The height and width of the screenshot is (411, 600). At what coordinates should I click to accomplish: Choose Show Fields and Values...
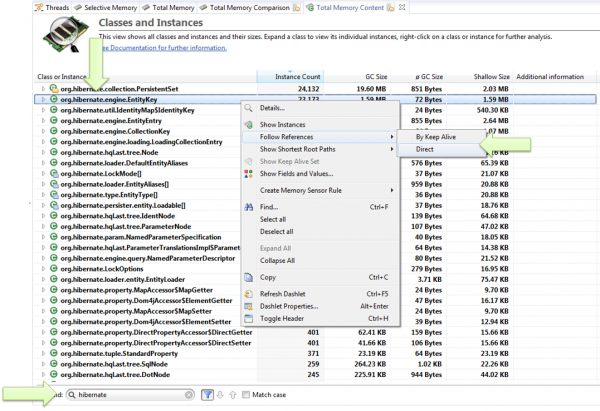pyautogui.click(x=320, y=174)
